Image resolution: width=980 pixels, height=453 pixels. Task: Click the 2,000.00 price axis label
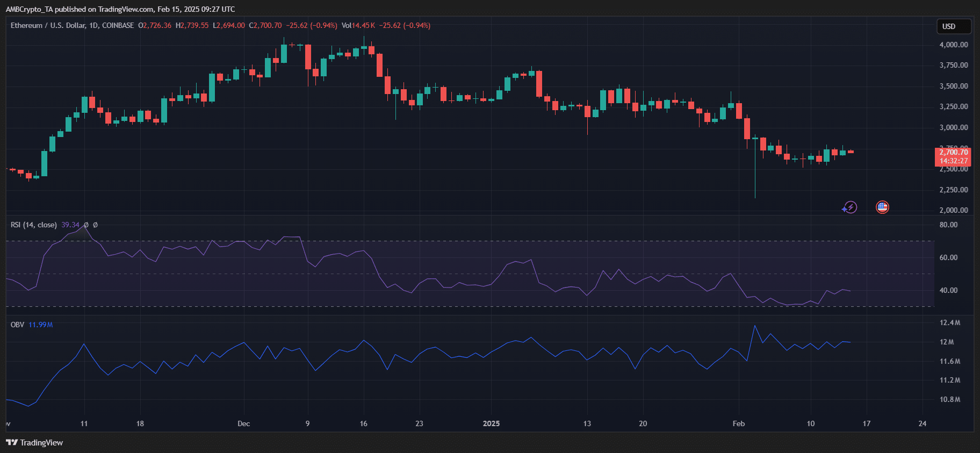954,210
